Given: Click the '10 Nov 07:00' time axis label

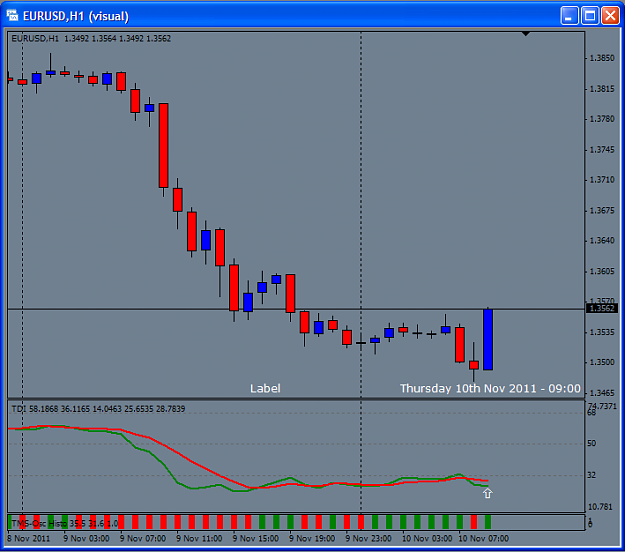Looking at the screenshot, I should click(483, 538).
